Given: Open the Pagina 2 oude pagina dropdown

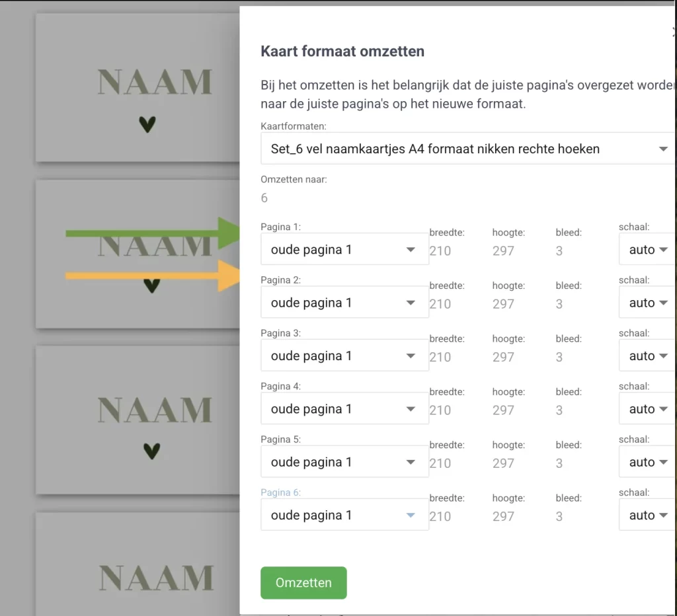Looking at the screenshot, I should coord(344,303).
